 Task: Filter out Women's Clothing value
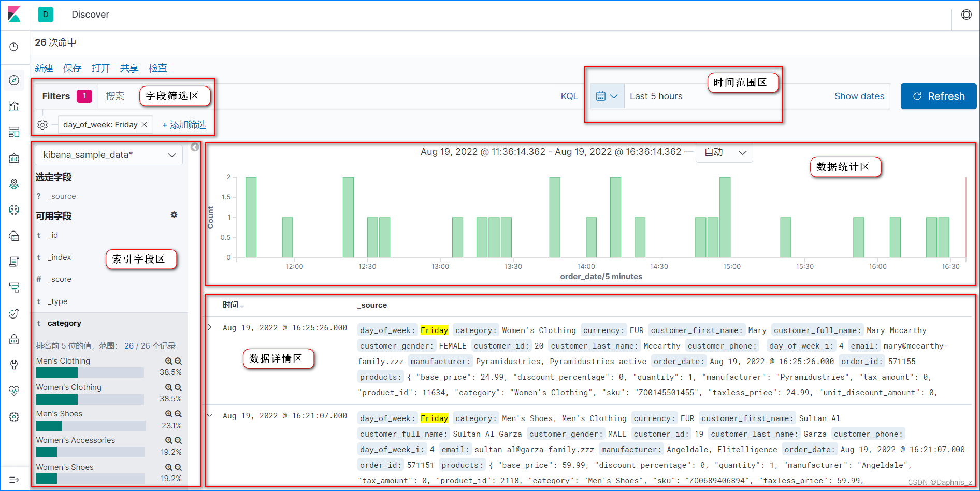click(x=178, y=387)
